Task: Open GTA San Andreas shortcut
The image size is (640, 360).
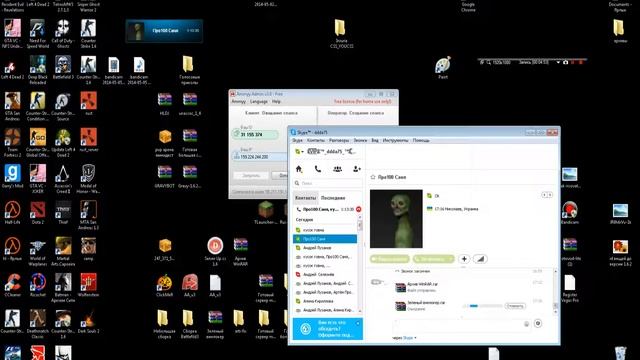Action: tap(12, 106)
